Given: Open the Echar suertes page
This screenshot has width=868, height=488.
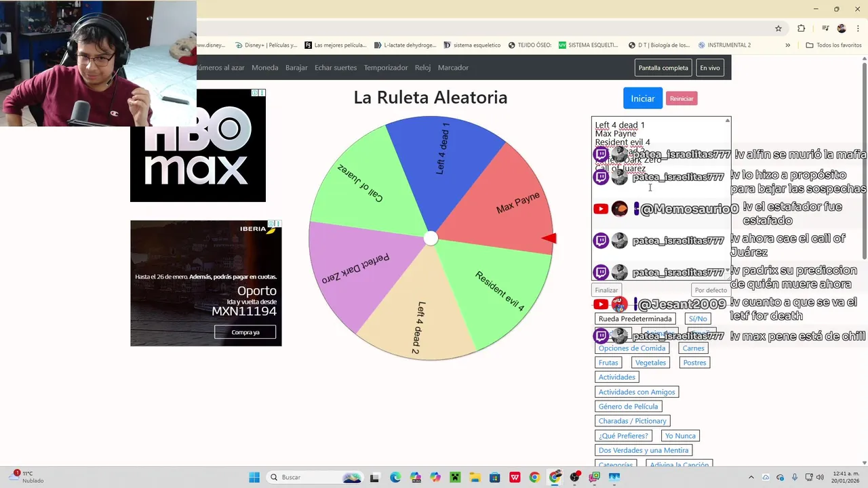Looking at the screenshot, I should (336, 68).
